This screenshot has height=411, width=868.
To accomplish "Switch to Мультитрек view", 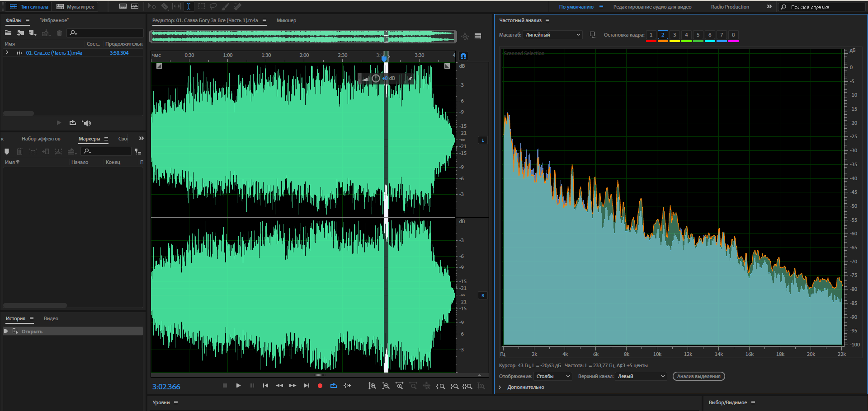I will tap(75, 7).
